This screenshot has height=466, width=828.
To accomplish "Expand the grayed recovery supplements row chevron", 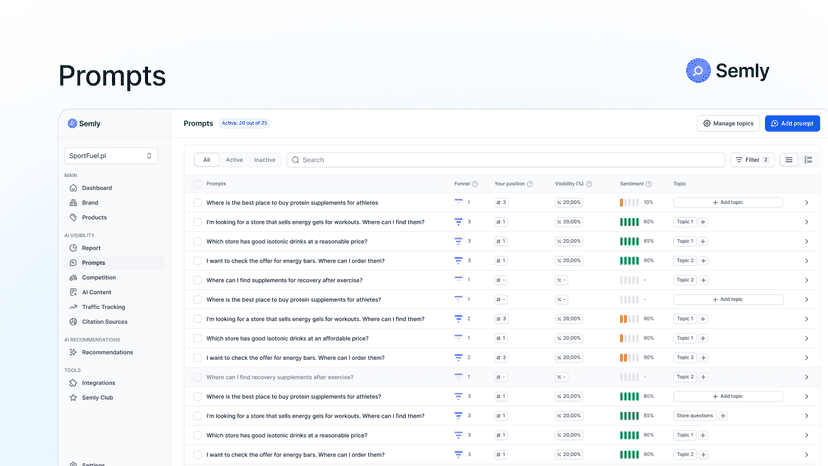I will click(x=806, y=377).
